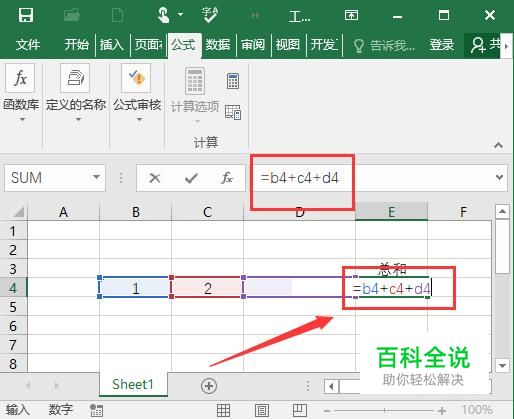Viewport: 514px width, 419px height.
Task: Switch to the 视图 (View) tab
Action: tap(288, 45)
